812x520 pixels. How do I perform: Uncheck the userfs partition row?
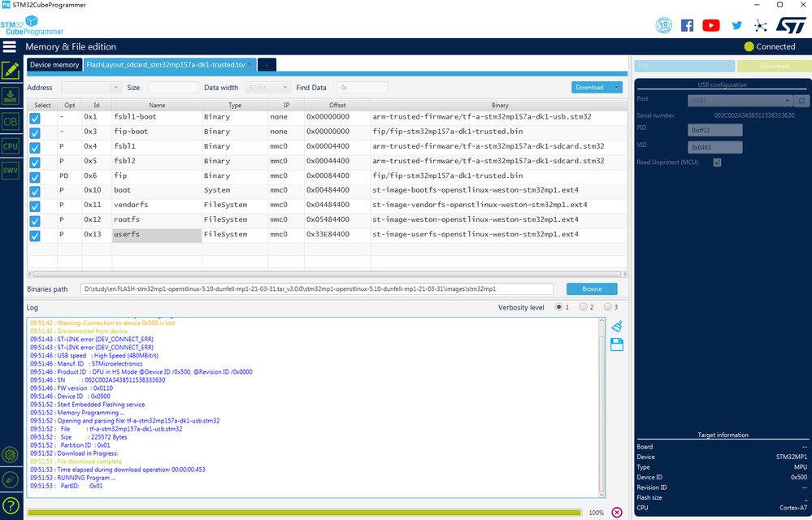tap(35, 236)
